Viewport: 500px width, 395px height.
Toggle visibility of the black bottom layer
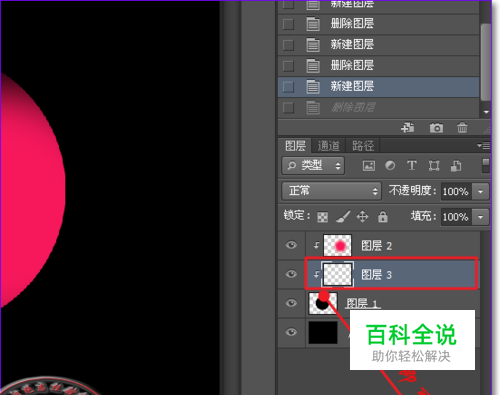(x=291, y=332)
